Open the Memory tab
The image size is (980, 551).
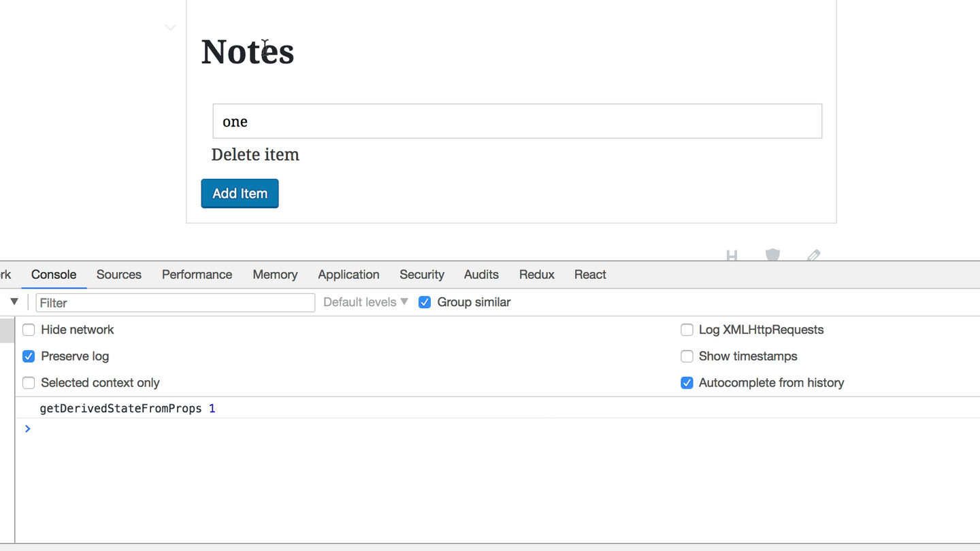point(275,275)
